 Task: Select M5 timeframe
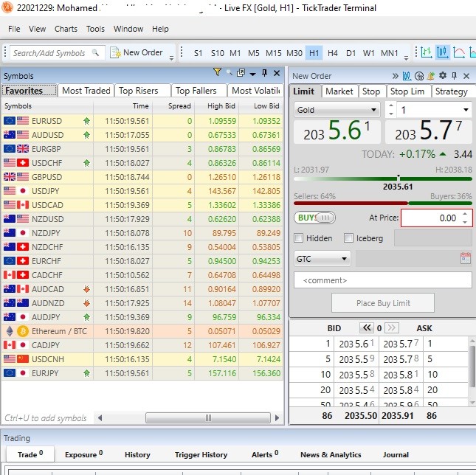click(x=253, y=53)
